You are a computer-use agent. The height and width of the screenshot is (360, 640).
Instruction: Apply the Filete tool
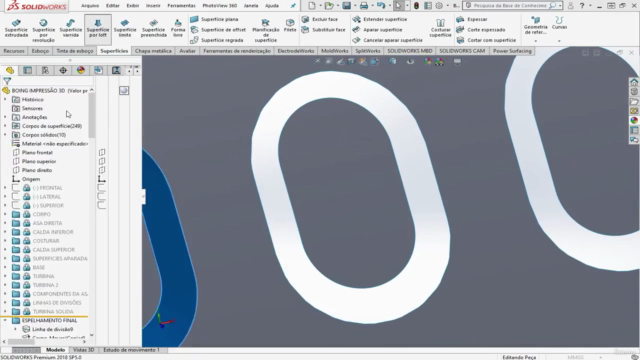point(290,25)
